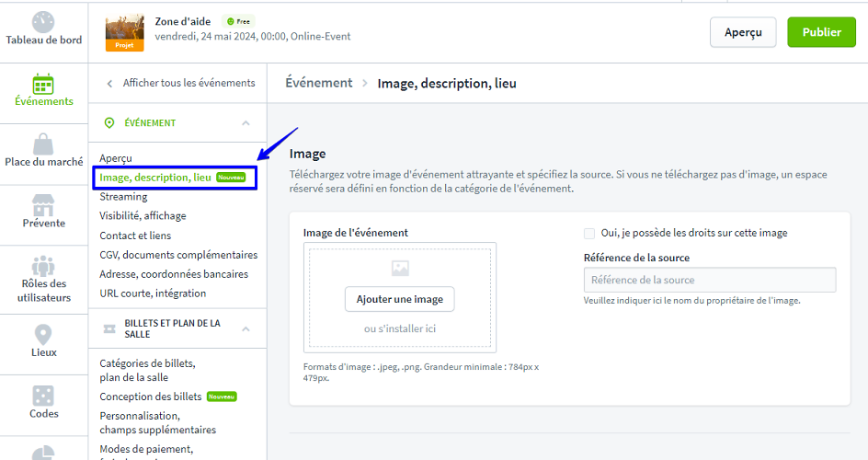Open the Codes dice icon
This screenshot has height=460, width=868.
[43, 395]
